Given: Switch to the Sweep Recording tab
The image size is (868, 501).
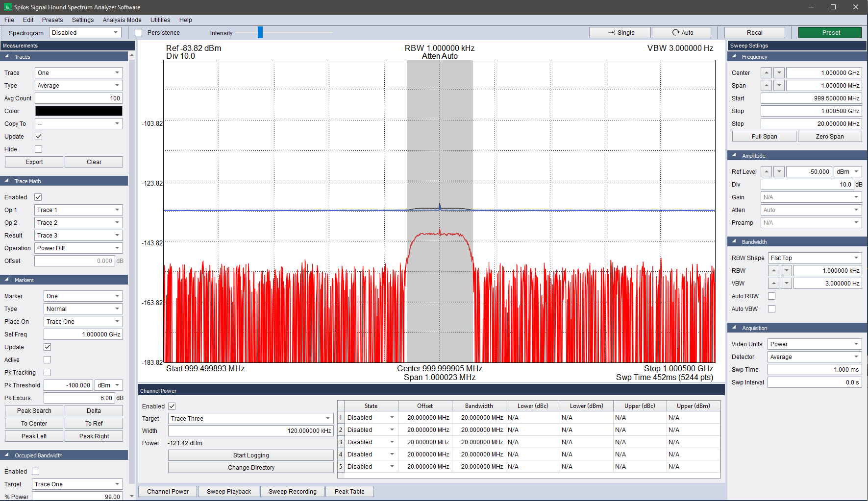Looking at the screenshot, I should coord(293,492).
